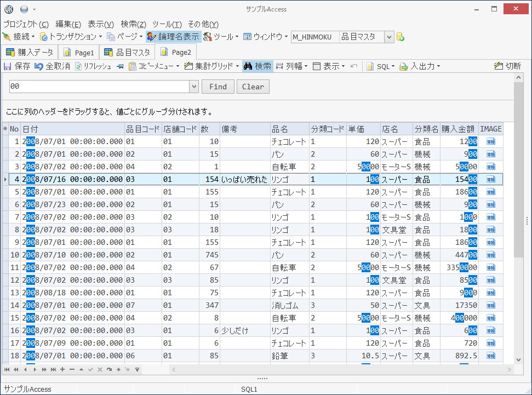Open the quick access dropdown in title bar
Screen dimensions: 532x395
(x=34, y=9)
